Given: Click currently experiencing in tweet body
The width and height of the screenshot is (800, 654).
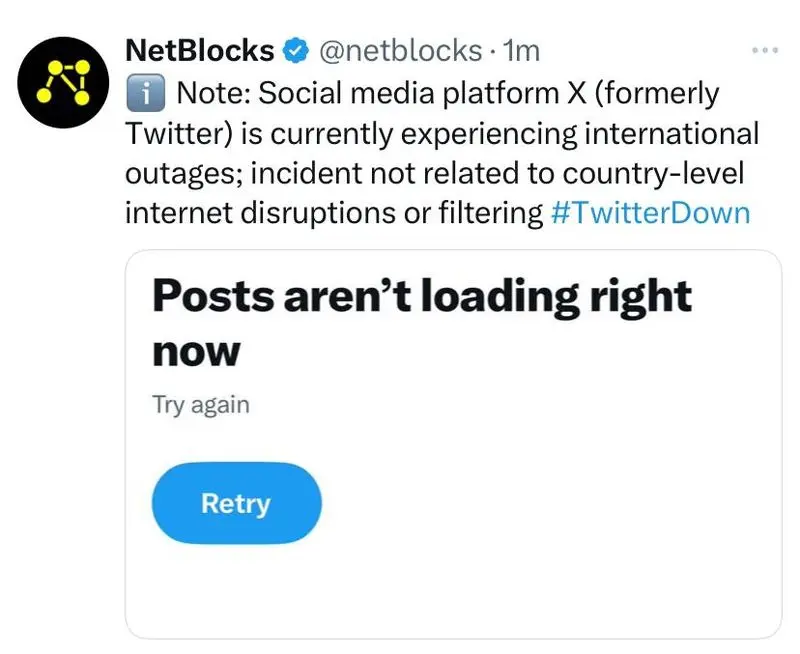Looking at the screenshot, I should tap(423, 134).
